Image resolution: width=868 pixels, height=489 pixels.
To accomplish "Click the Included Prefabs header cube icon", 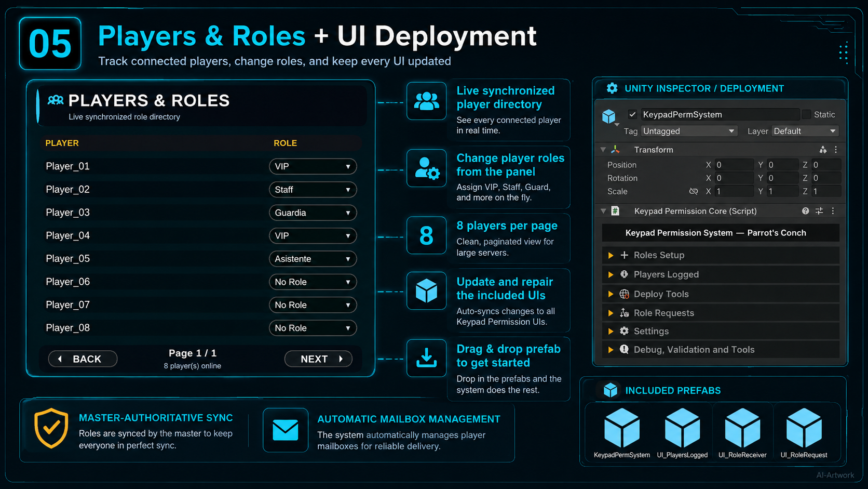I will tap(611, 390).
